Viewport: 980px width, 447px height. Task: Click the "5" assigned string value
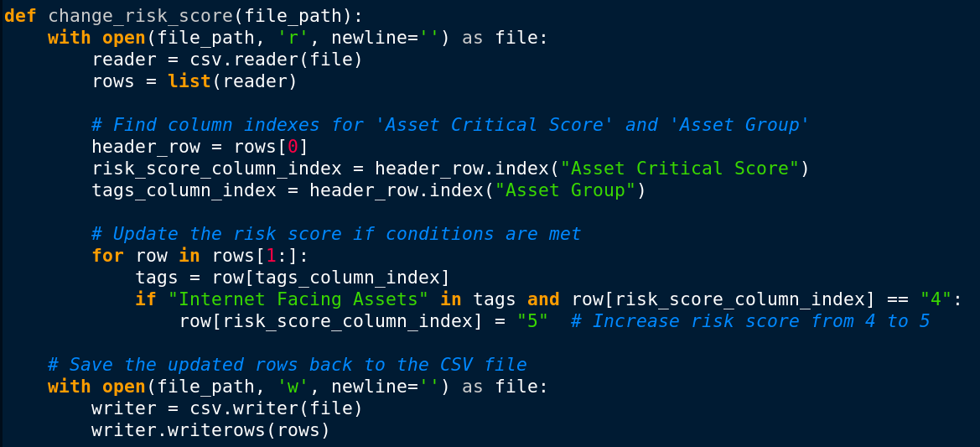[x=532, y=321]
